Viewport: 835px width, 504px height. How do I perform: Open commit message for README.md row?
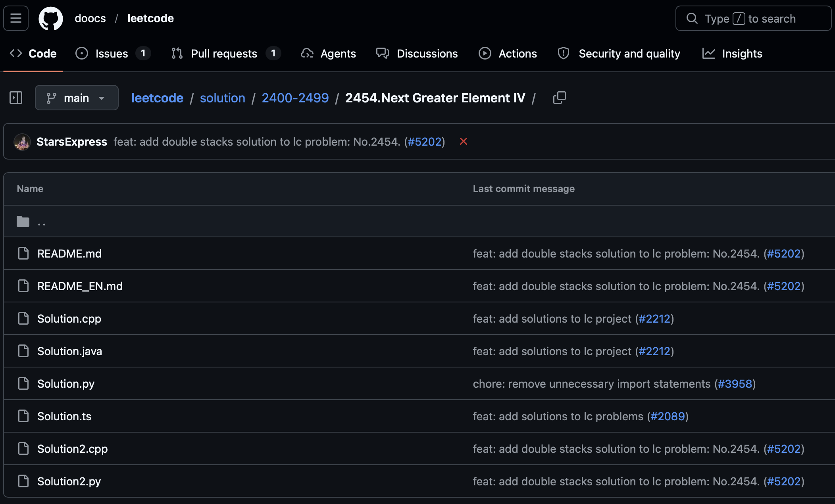[x=616, y=254]
